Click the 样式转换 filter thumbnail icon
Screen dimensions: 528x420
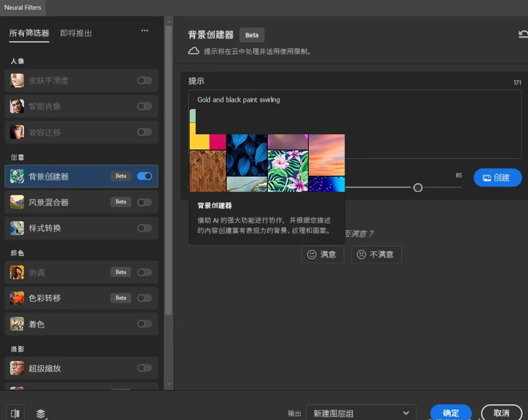[x=17, y=228]
